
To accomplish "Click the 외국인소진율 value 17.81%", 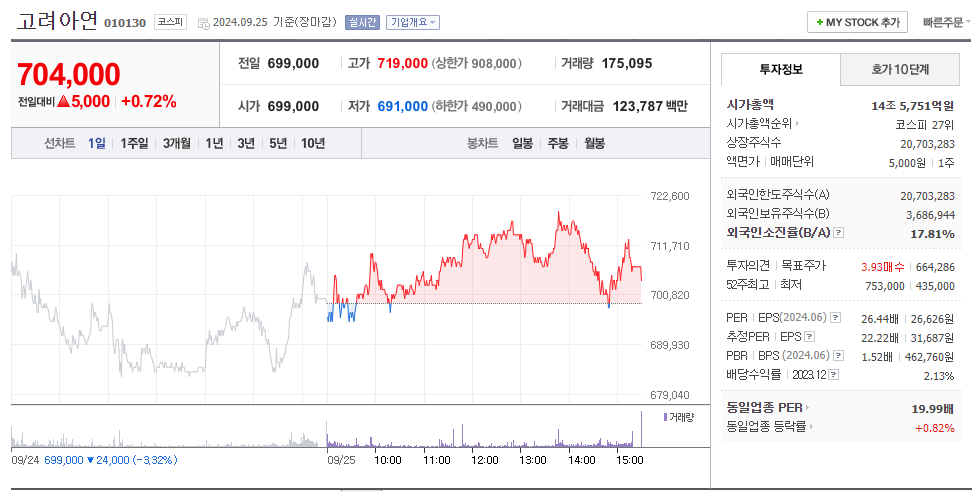I will click(932, 234).
